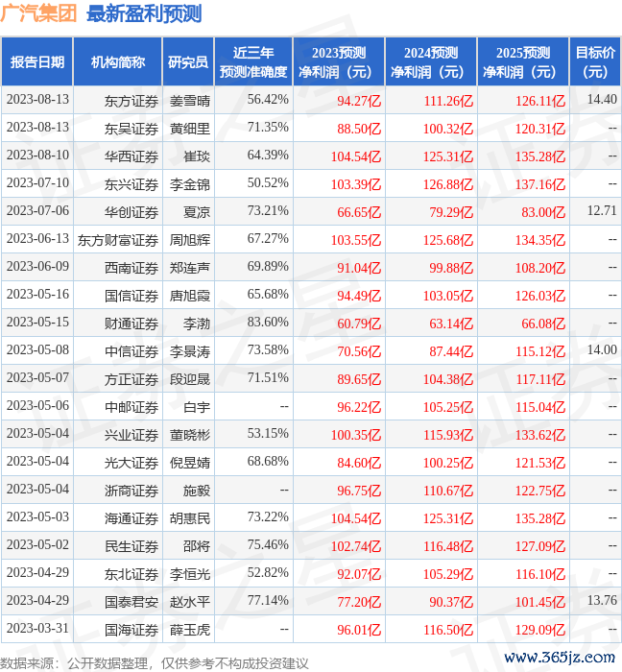Select the 机构简称 column header

coord(118,62)
